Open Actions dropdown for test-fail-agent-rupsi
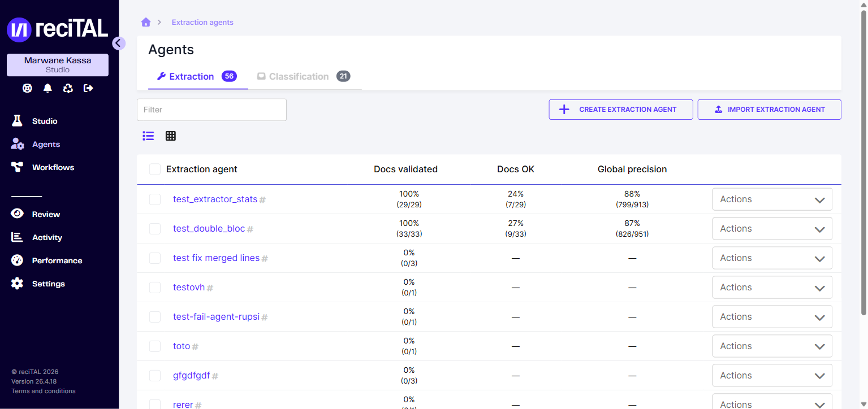The image size is (868, 409). click(772, 317)
